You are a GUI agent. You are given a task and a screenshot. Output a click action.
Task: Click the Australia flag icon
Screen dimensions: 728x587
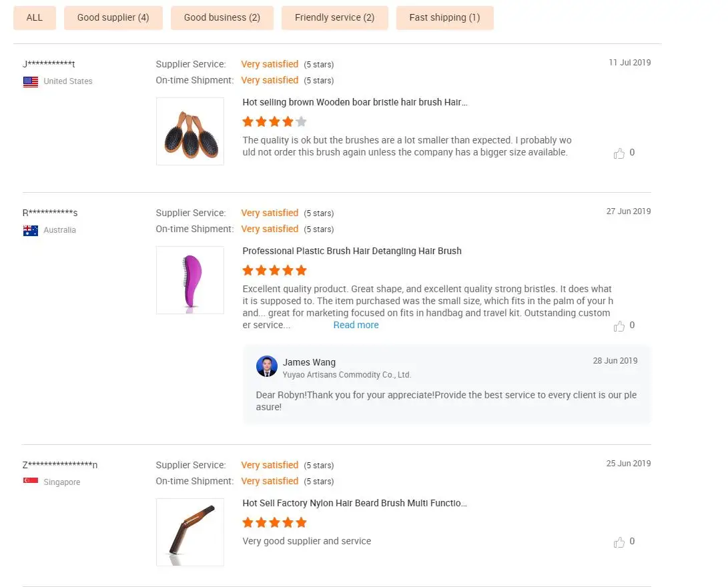pyautogui.click(x=31, y=231)
